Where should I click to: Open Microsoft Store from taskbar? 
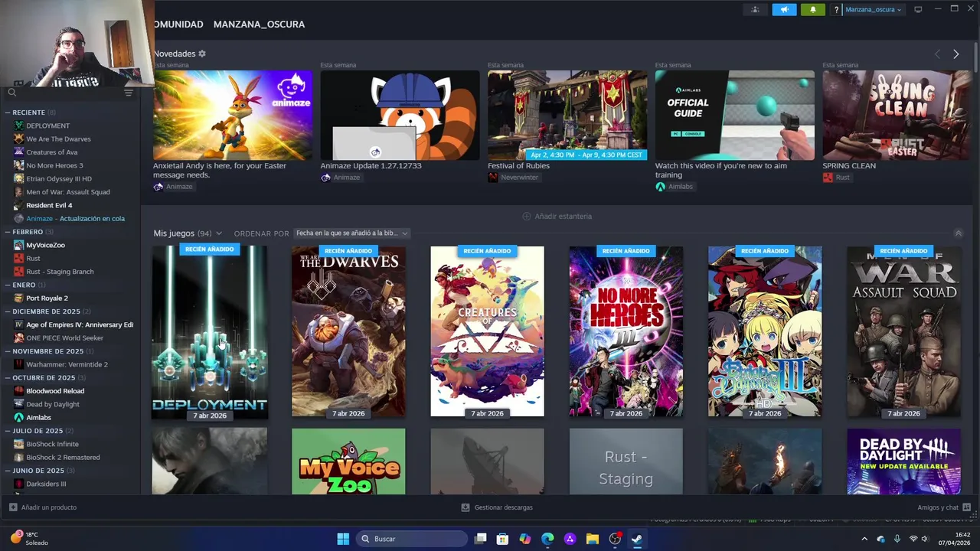[502, 539]
